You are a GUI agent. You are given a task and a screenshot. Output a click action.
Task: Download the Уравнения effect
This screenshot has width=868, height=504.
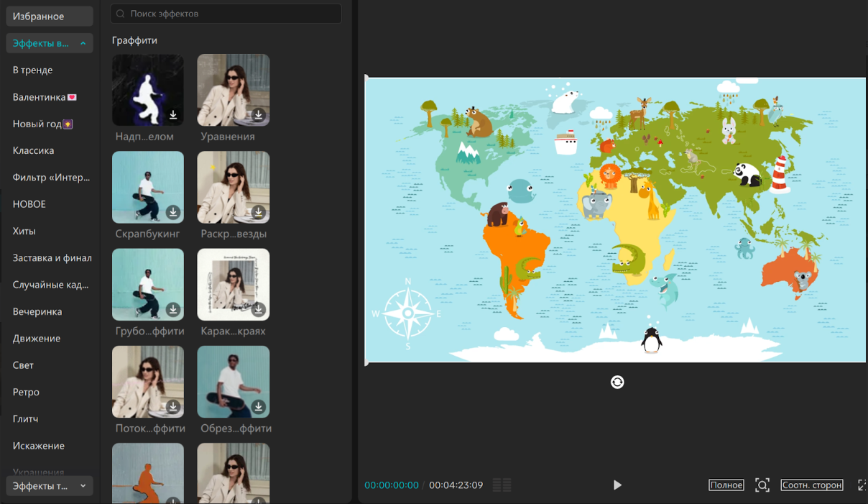point(259,115)
